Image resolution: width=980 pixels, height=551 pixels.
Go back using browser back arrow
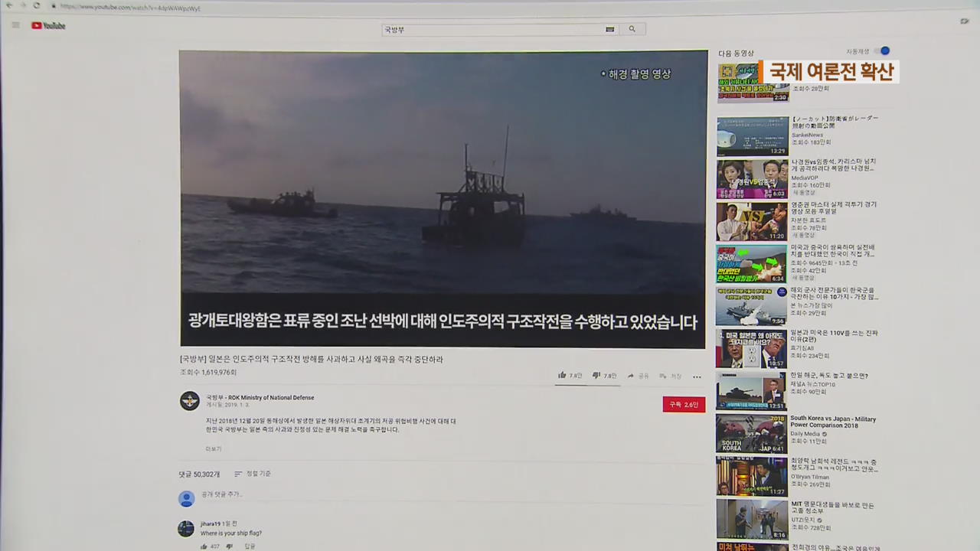[9, 5]
